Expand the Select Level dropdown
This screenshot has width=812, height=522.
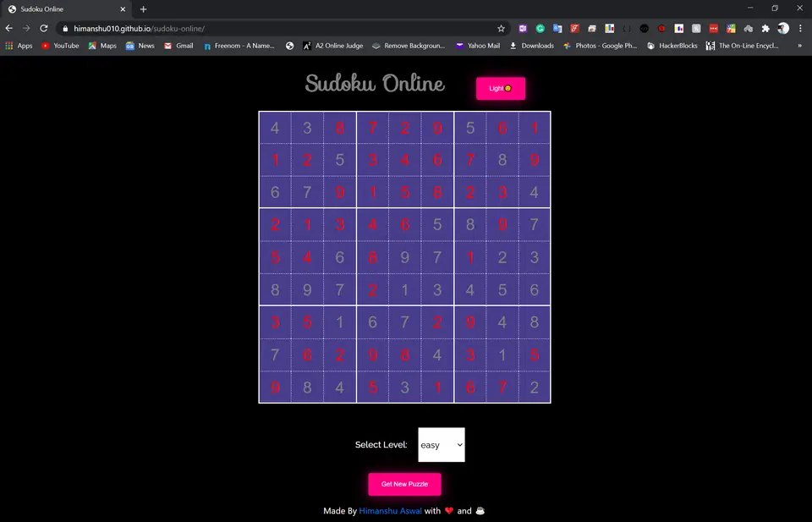click(442, 445)
